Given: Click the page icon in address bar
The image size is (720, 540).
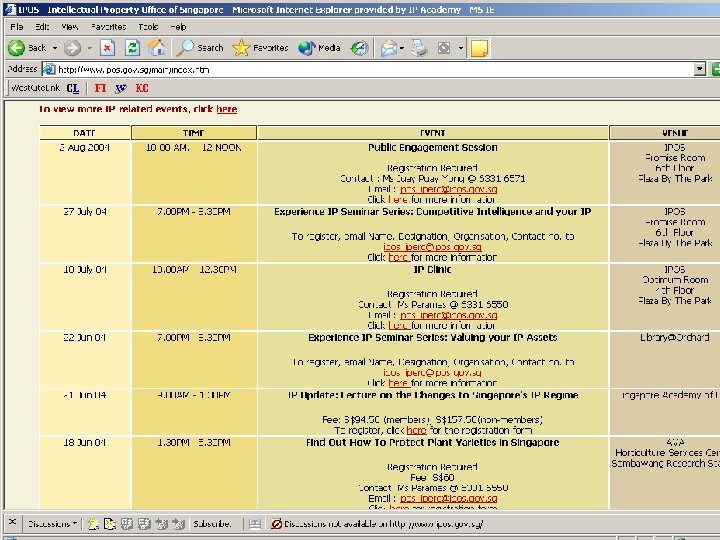Looking at the screenshot, I should (49, 69).
